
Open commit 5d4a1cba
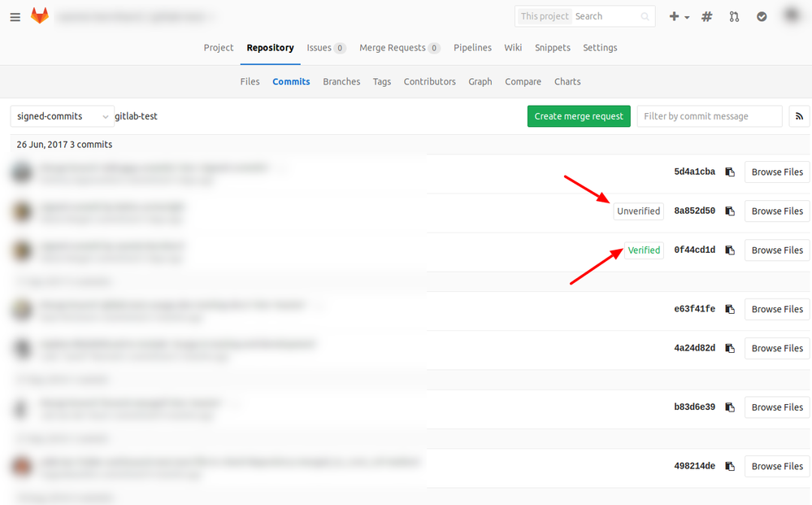click(694, 172)
